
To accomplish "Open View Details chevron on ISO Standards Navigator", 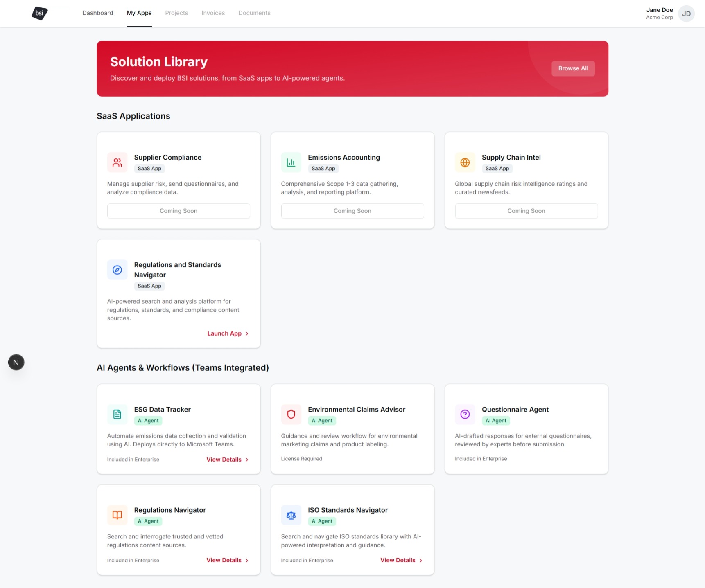I will tap(421, 560).
